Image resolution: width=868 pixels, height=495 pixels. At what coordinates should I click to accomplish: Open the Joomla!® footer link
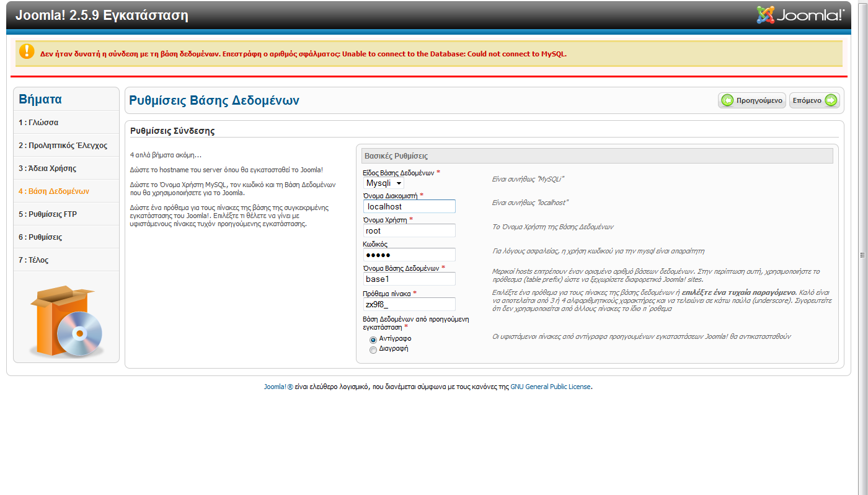point(278,387)
